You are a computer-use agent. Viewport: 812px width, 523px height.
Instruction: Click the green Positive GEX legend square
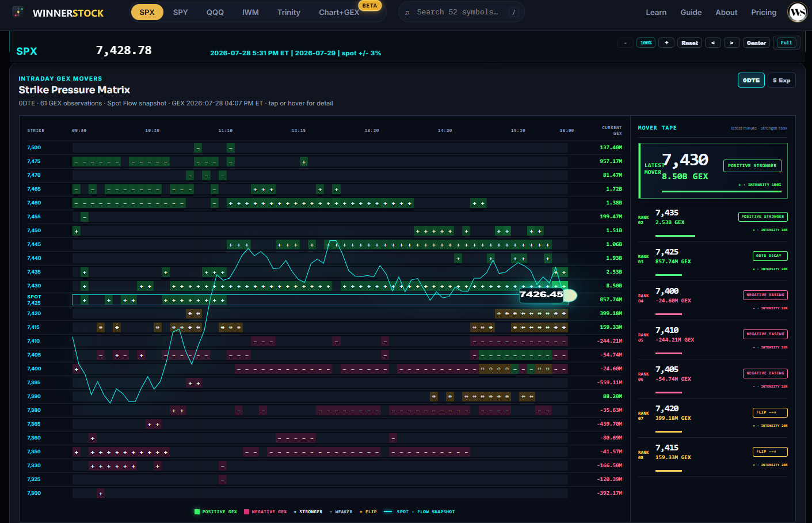click(x=197, y=511)
